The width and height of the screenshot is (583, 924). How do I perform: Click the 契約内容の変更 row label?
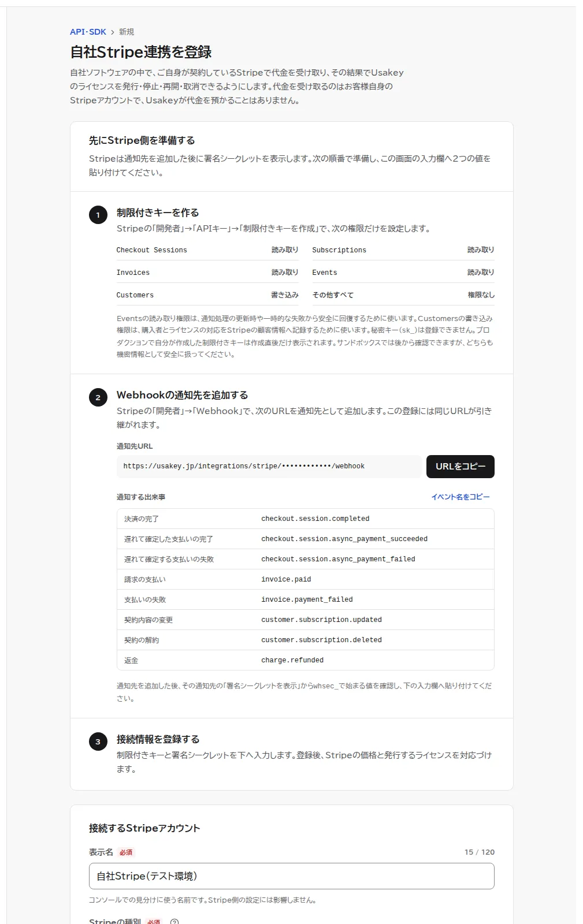pos(148,620)
